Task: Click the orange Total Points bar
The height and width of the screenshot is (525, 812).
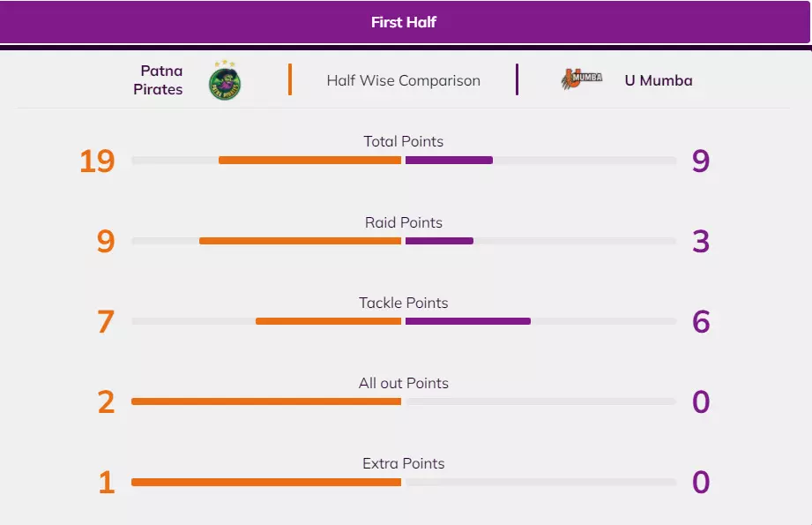Action: [309, 161]
